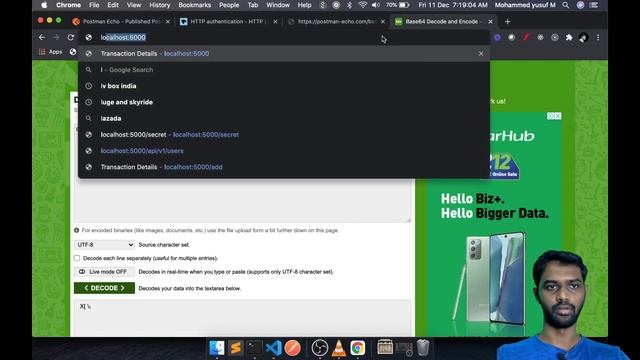
Task: Click the browser back arrow
Action: pyautogui.click(x=42, y=37)
